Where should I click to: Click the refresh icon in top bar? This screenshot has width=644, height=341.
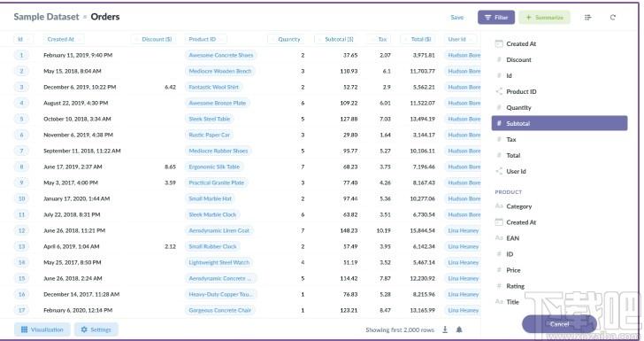coord(613,18)
